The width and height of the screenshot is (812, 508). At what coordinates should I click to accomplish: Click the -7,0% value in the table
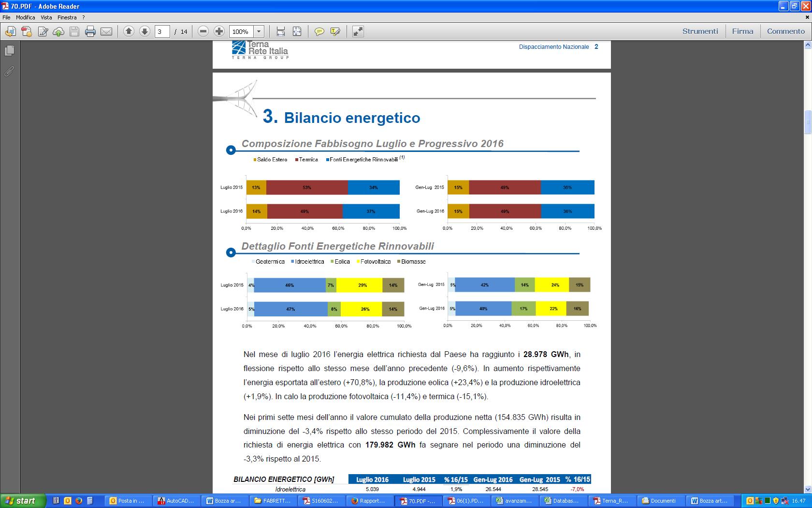point(578,489)
